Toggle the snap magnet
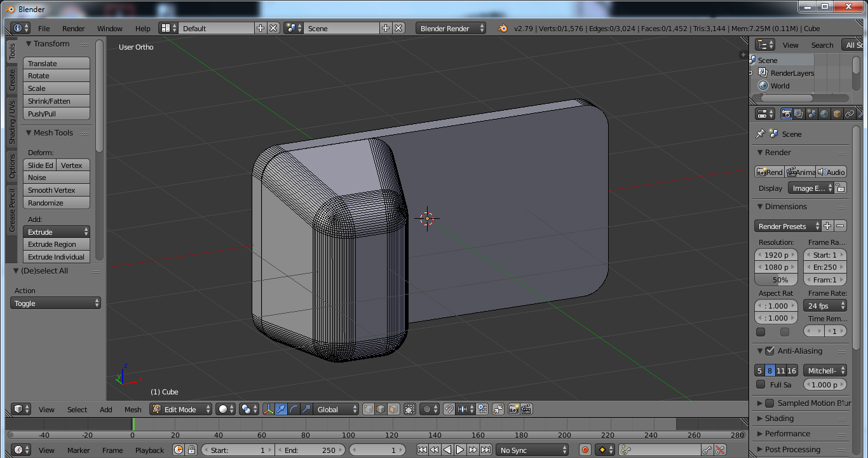868x458 pixels. point(449,409)
